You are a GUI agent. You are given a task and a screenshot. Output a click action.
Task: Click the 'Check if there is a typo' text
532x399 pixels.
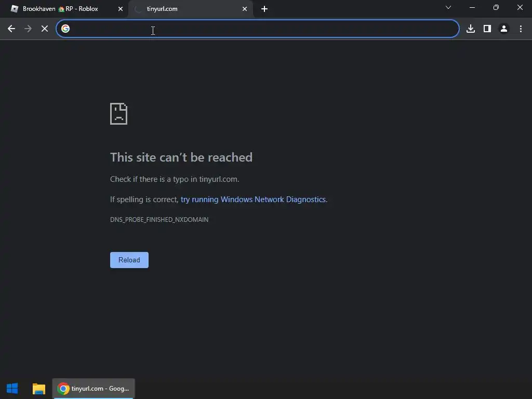pos(175,179)
